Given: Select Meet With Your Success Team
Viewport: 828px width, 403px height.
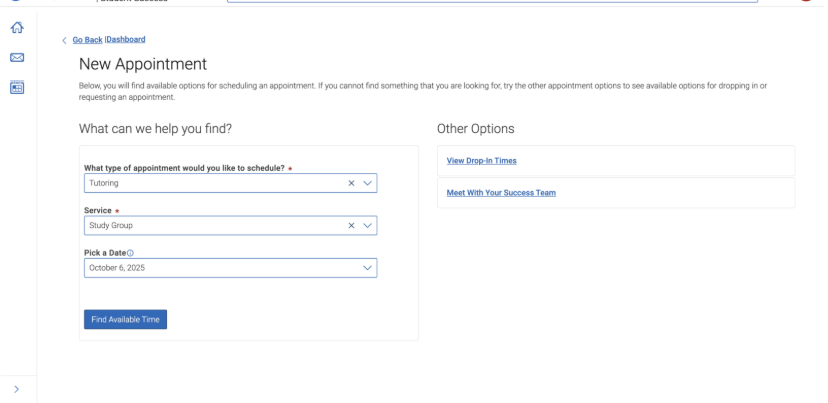Looking at the screenshot, I should [x=501, y=193].
